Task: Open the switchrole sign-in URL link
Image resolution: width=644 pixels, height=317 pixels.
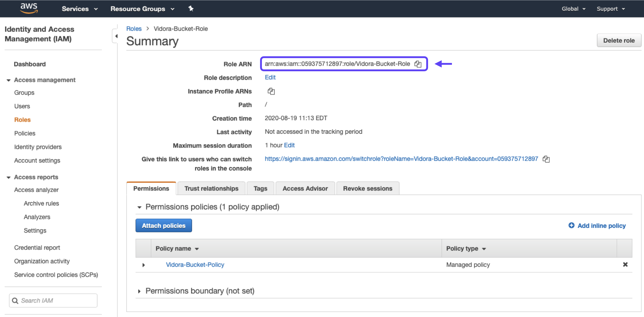Action: pyautogui.click(x=401, y=159)
